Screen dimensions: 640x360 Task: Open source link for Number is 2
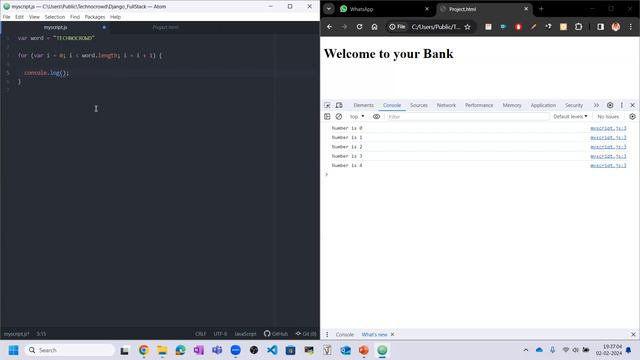point(608,147)
